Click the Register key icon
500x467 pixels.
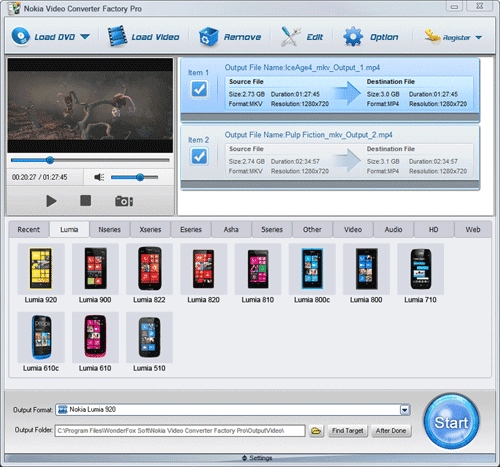click(x=432, y=37)
